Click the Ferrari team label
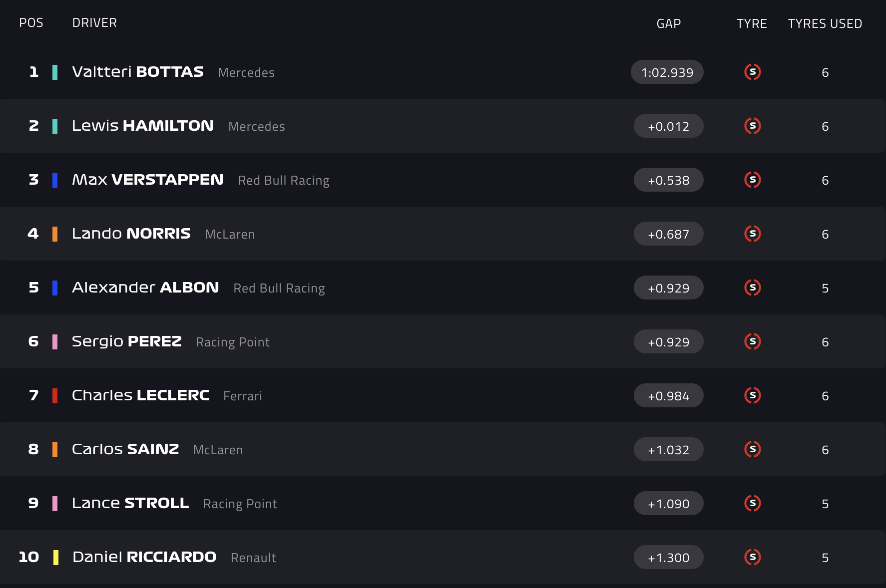Screen dimensions: 886x588 point(243,396)
